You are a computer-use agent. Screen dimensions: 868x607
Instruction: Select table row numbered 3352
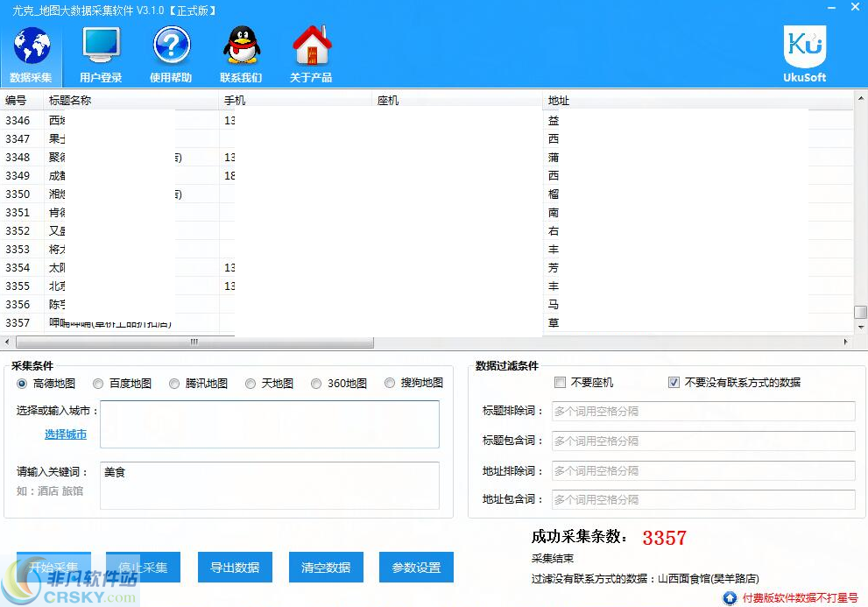427,230
